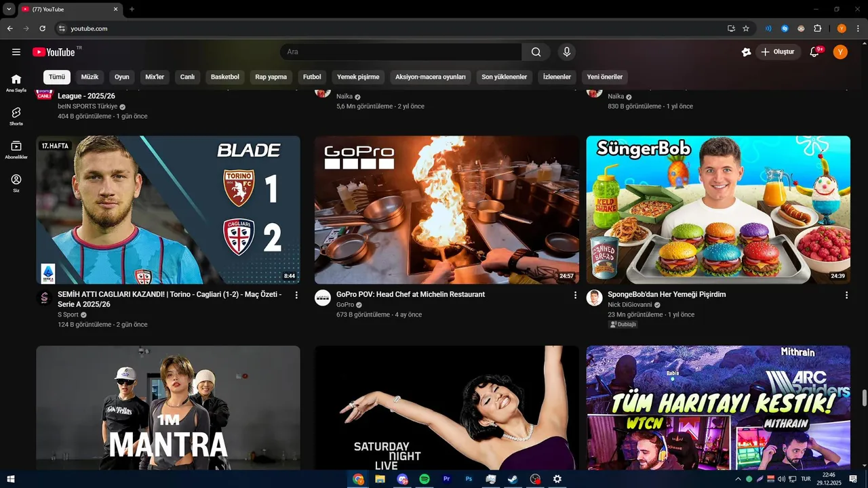Play the GoPro flaming pan thumbnail
The width and height of the screenshot is (868, 488).
[447, 210]
